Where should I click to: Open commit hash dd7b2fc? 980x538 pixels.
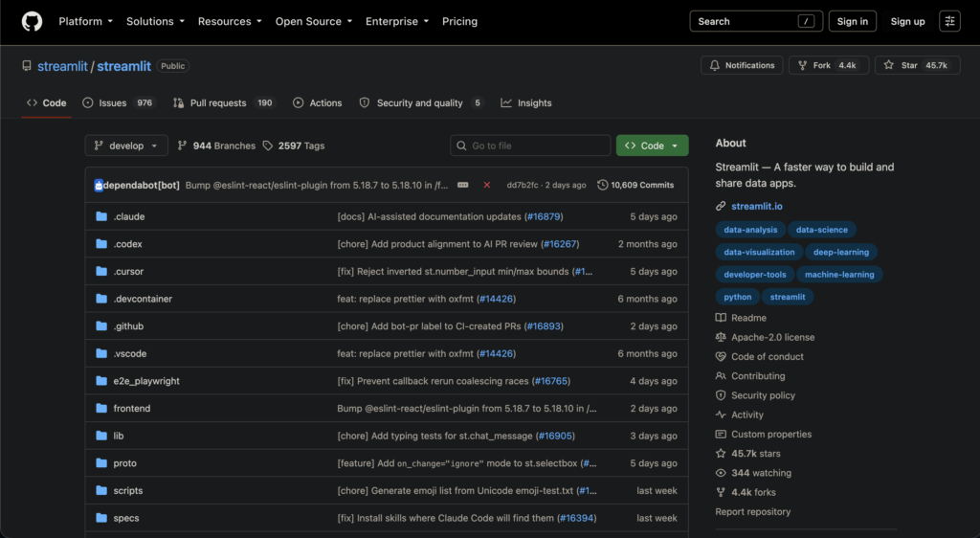tap(522, 185)
